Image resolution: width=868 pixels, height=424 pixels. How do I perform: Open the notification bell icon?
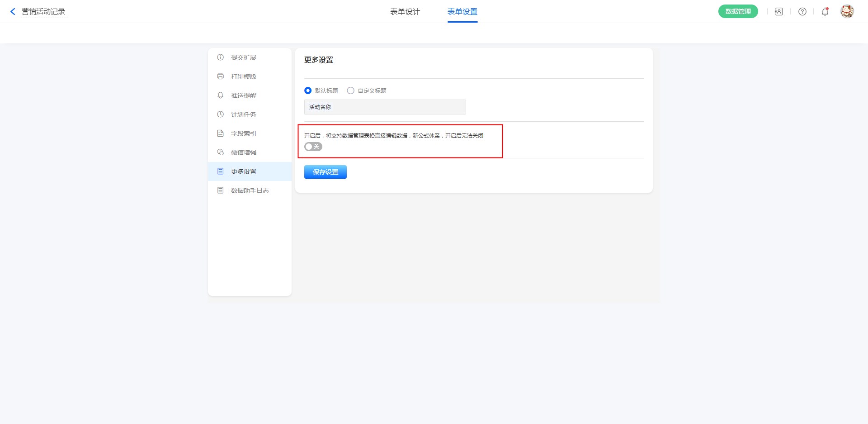(x=825, y=12)
